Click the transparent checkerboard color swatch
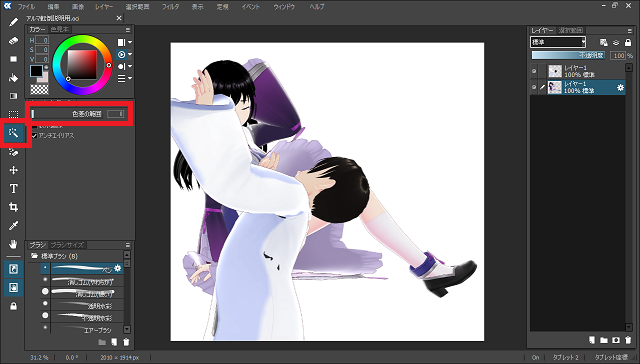 [x=39, y=89]
